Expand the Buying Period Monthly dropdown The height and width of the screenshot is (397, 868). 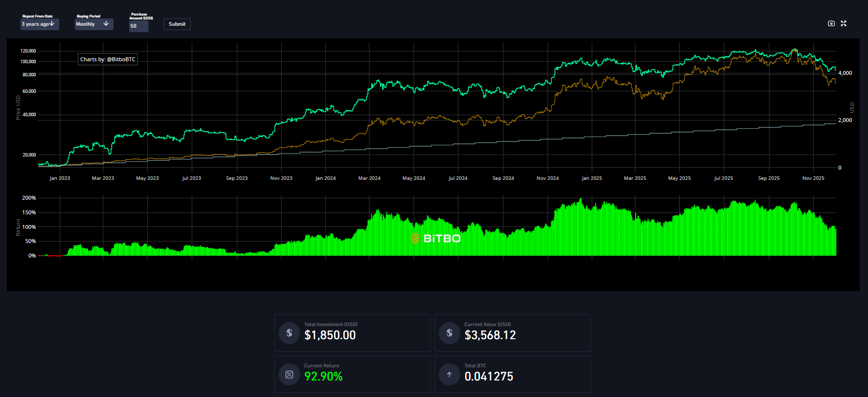point(88,24)
